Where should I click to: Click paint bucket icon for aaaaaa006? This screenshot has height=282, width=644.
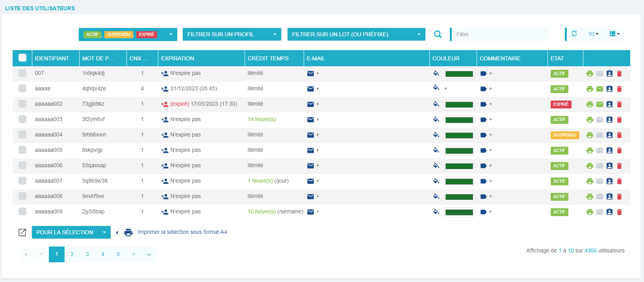436,165
